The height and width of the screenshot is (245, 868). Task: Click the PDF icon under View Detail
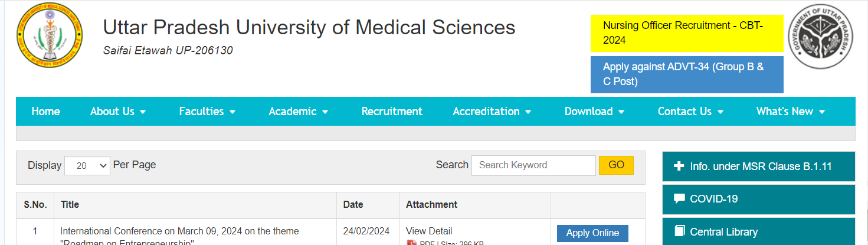(412, 243)
